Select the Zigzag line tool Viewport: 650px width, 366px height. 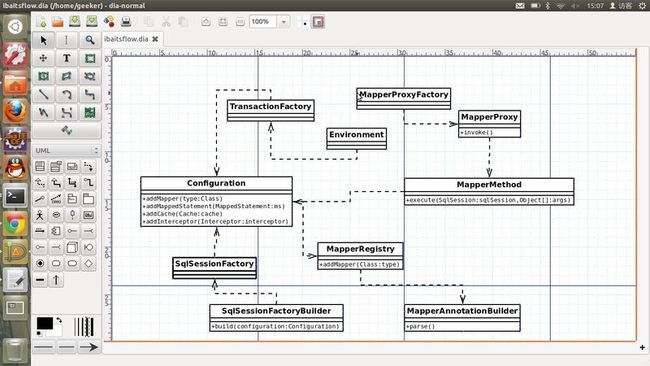[90, 95]
